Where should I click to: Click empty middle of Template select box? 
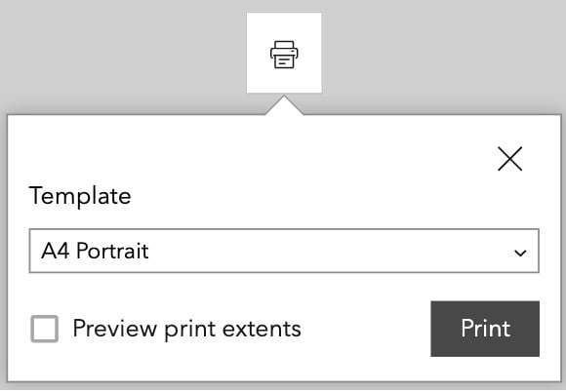tap(325, 251)
